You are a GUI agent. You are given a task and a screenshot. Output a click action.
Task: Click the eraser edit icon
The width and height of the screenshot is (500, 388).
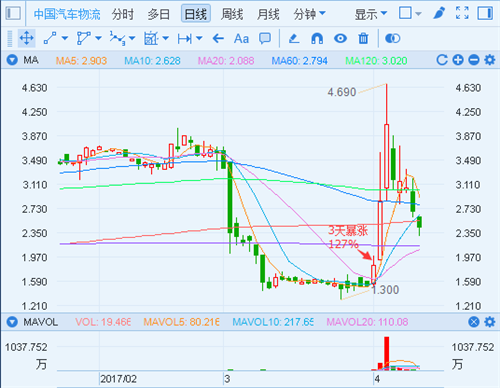pos(294,39)
